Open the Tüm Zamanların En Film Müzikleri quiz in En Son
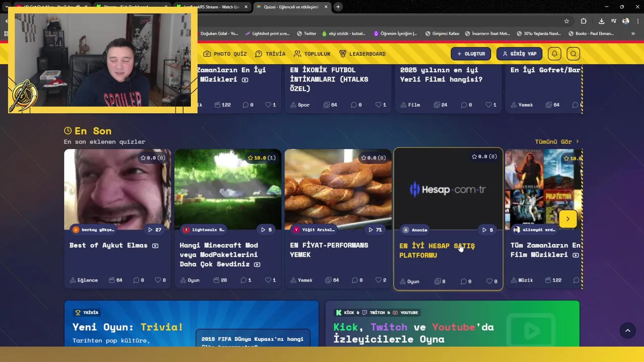The height and width of the screenshot is (362, 644). pos(545,250)
